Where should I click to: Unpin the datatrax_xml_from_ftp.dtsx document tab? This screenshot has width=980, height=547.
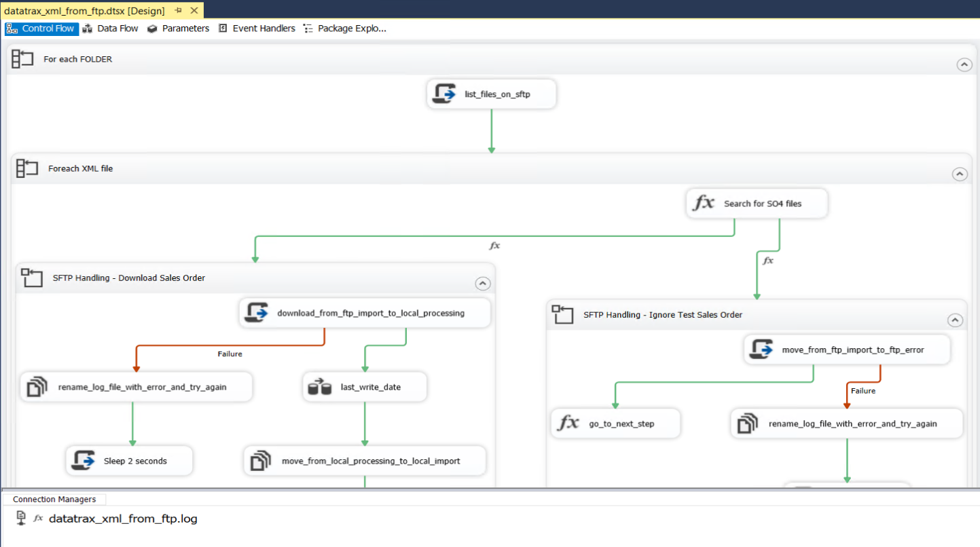click(179, 10)
